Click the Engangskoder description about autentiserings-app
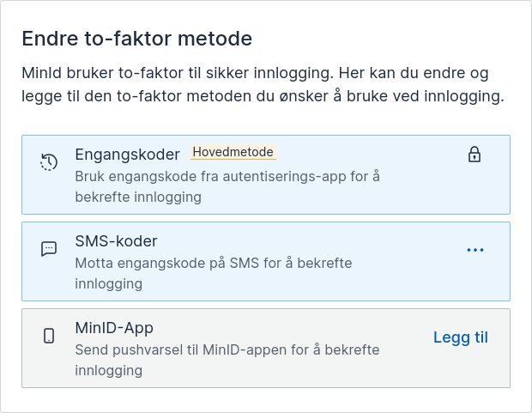This screenshot has width=532, height=413. 227,186
